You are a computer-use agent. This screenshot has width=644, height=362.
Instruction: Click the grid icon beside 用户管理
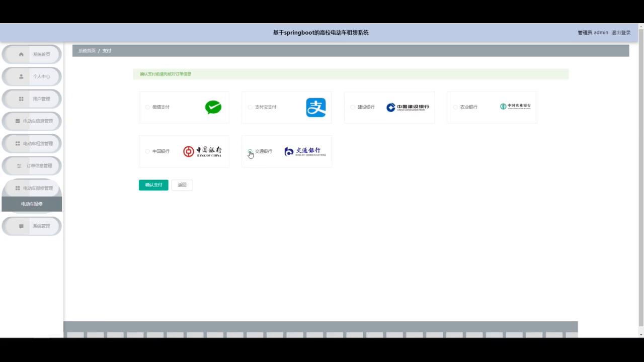coord(21,99)
